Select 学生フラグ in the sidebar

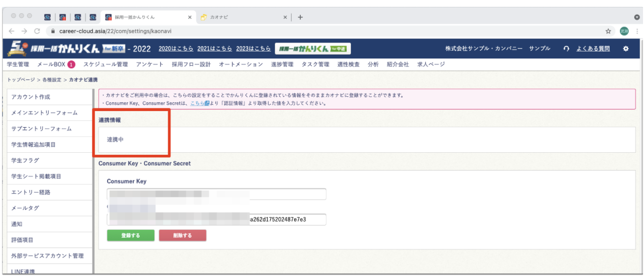click(x=50, y=160)
